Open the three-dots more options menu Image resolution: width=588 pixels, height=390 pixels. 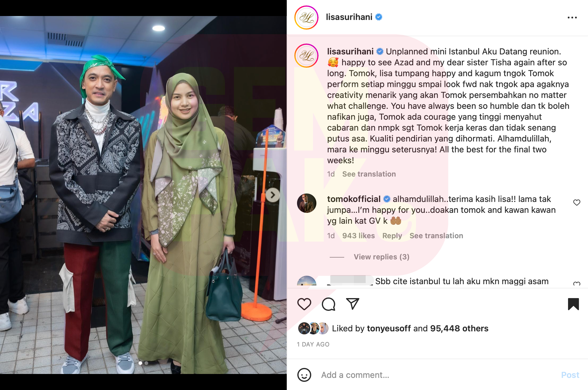pyautogui.click(x=572, y=18)
